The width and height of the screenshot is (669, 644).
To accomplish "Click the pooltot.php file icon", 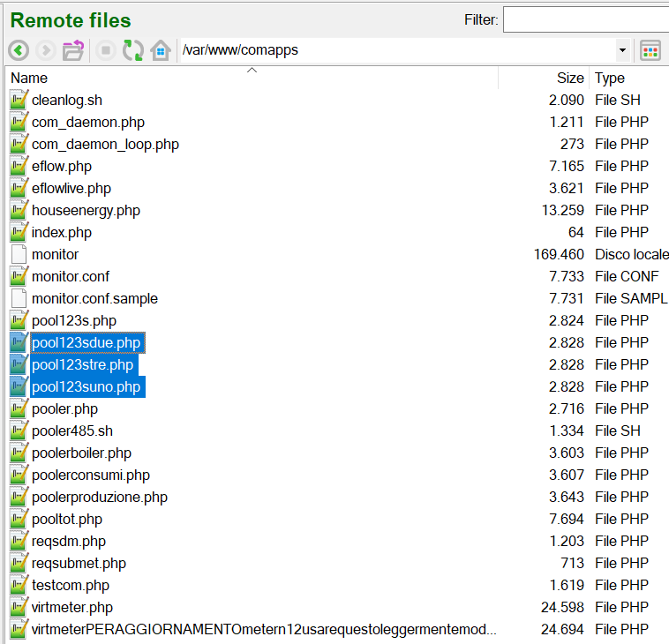I will click(19, 519).
